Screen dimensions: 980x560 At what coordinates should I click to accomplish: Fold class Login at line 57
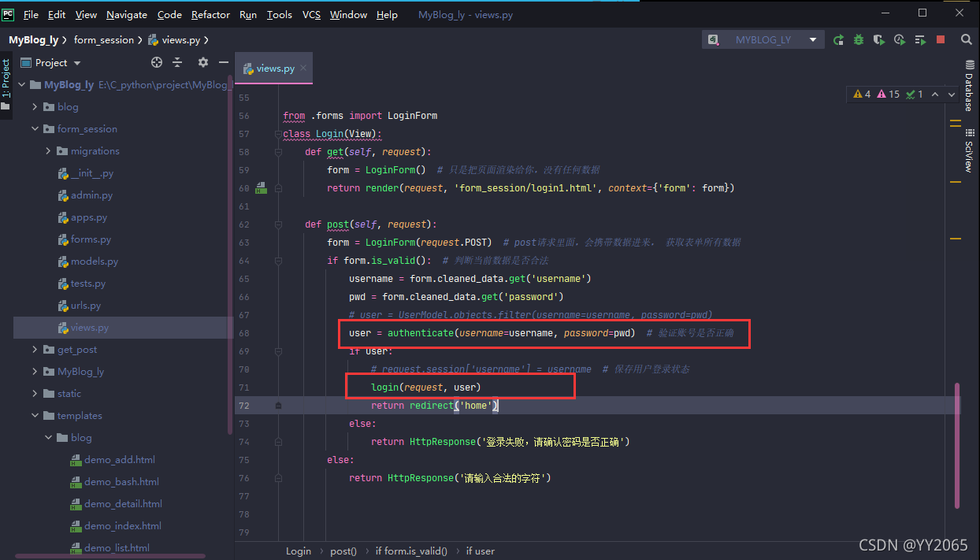tap(278, 134)
